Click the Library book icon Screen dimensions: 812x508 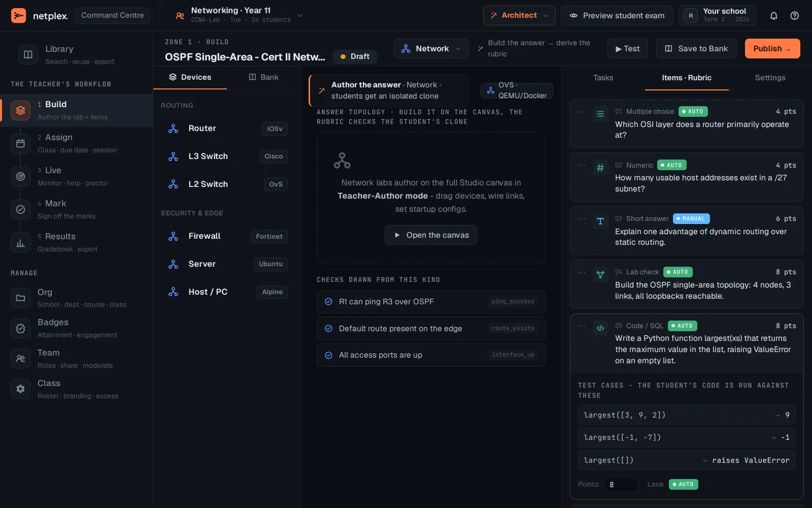(28, 54)
